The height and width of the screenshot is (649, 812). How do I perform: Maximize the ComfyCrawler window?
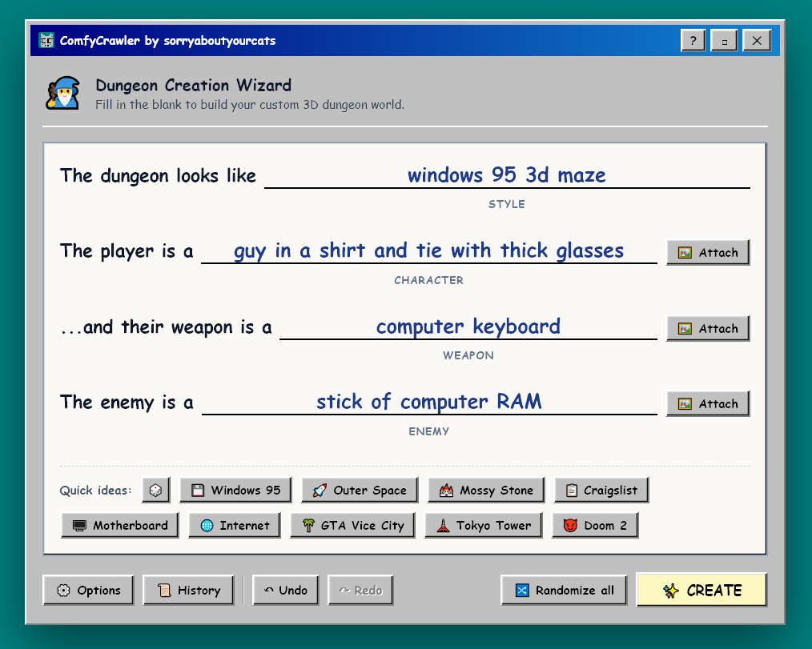724,40
